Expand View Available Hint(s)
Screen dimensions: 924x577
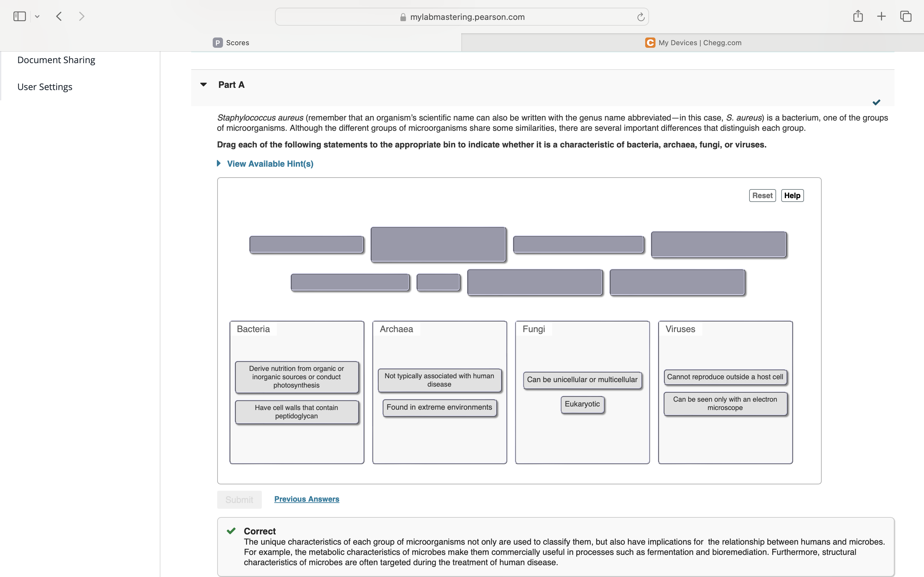(269, 164)
